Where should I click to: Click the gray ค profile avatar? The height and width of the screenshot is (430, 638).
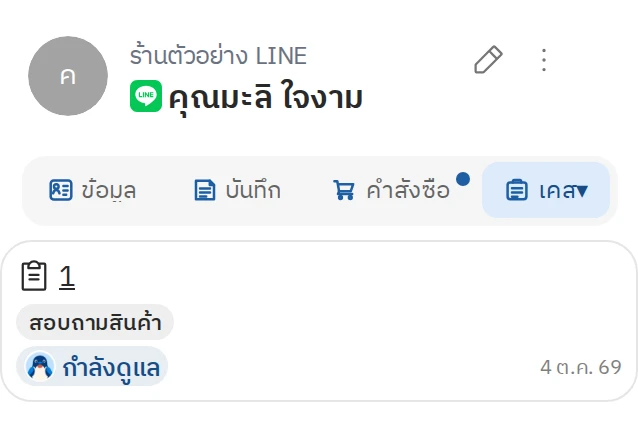tap(68, 76)
